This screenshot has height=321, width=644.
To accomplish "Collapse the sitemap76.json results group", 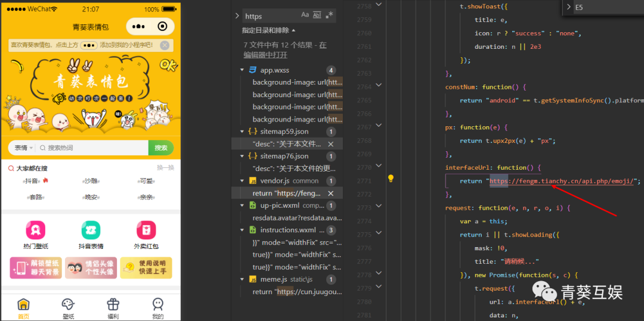I will [242, 156].
